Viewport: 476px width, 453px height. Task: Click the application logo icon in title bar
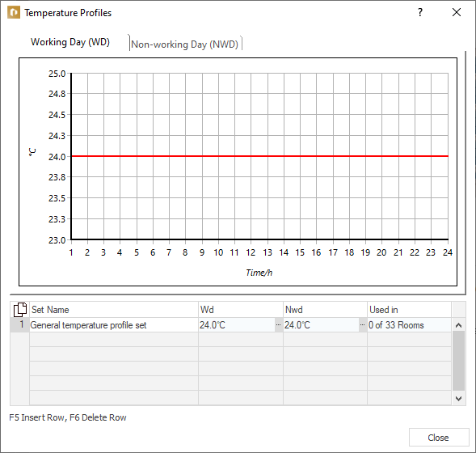click(14, 13)
